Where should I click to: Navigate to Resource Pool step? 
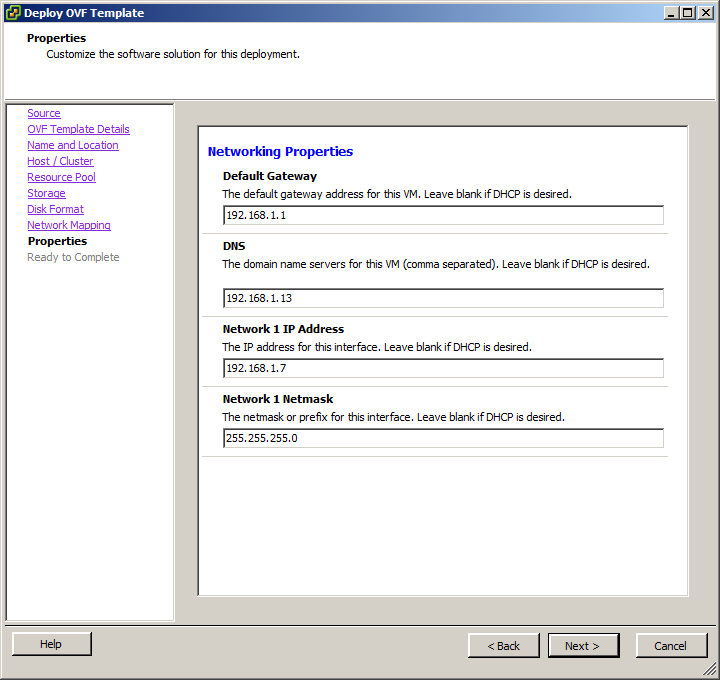coord(61,177)
